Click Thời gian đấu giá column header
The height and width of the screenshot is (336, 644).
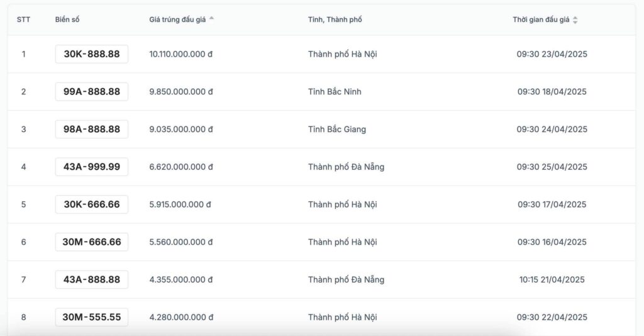click(541, 20)
